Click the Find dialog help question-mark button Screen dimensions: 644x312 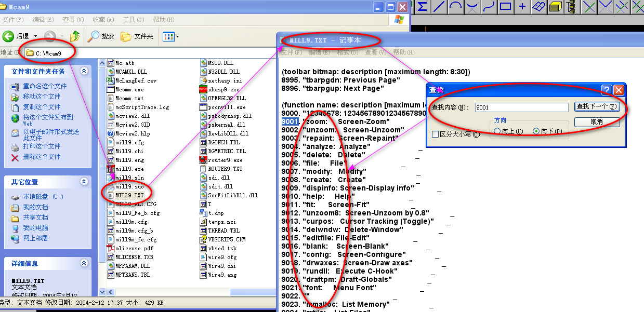[607, 90]
